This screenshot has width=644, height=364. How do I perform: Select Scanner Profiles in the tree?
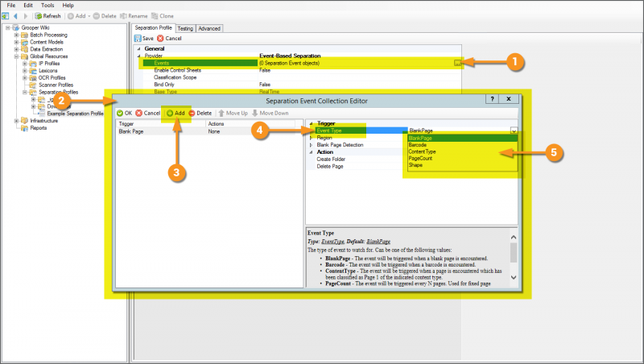(x=56, y=85)
